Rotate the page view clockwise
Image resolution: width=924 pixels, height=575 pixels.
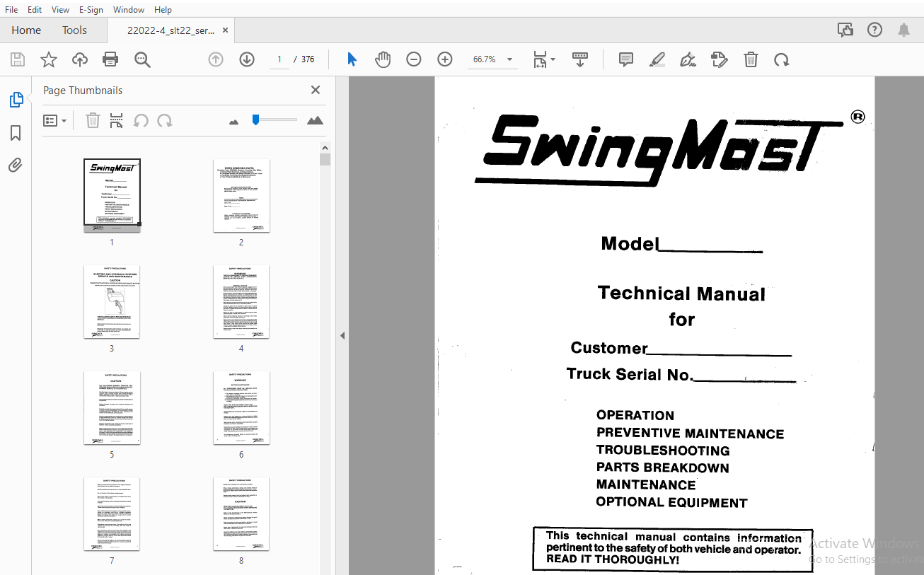pyautogui.click(x=782, y=59)
